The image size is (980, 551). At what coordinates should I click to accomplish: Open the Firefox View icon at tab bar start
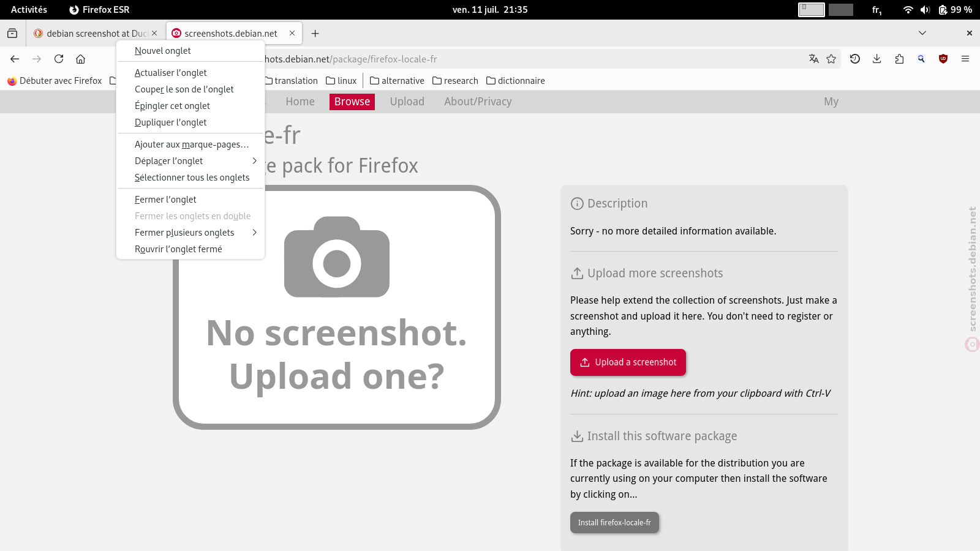(x=12, y=33)
